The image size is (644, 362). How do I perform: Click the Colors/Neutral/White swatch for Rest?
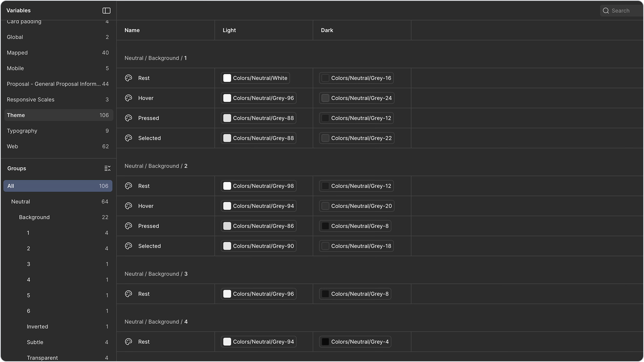(x=255, y=78)
